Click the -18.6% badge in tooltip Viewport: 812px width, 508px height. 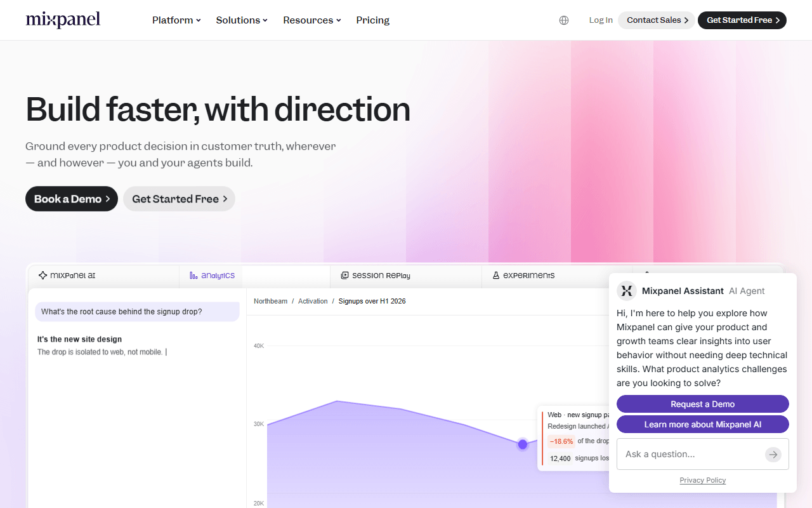pos(561,441)
